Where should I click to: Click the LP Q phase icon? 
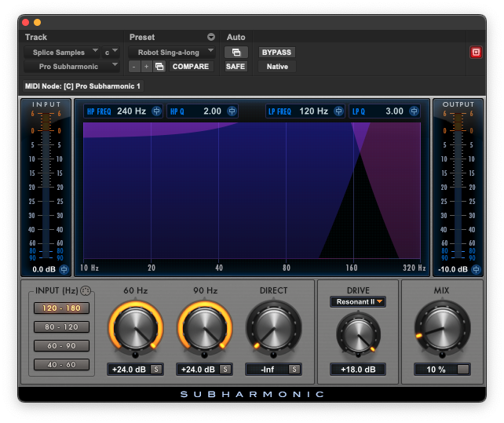(414, 111)
